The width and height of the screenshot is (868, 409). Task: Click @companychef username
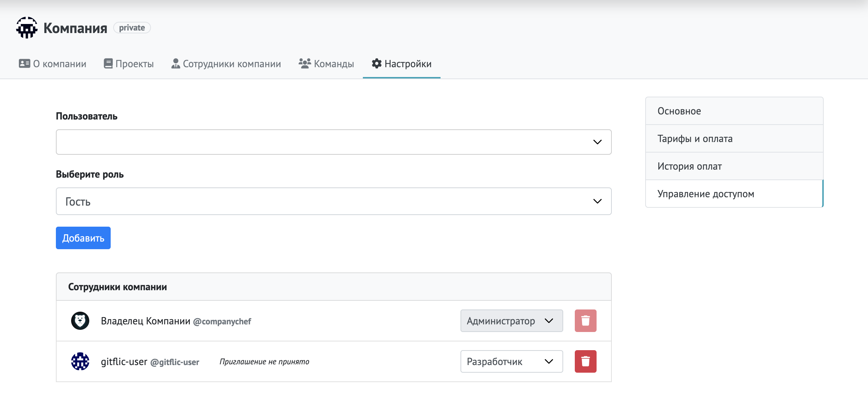[x=222, y=321]
